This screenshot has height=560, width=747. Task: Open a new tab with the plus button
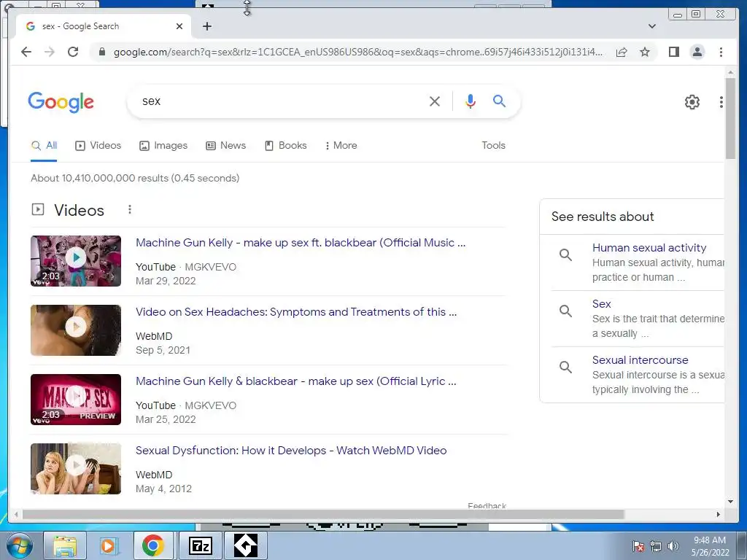point(206,26)
